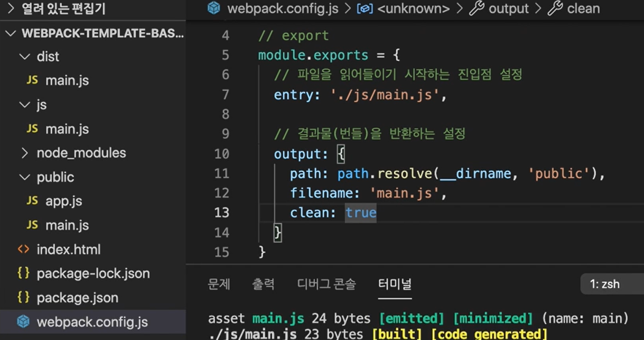Viewport: 644px width, 340px height.
Task: Click JS icon of app.js
Action: click(x=32, y=200)
